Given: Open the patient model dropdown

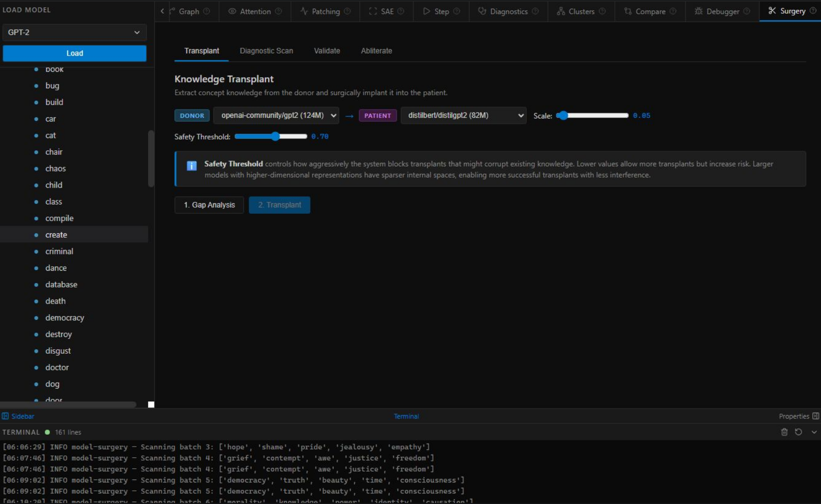Looking at the screenshot, I should (x=463, y=115).
